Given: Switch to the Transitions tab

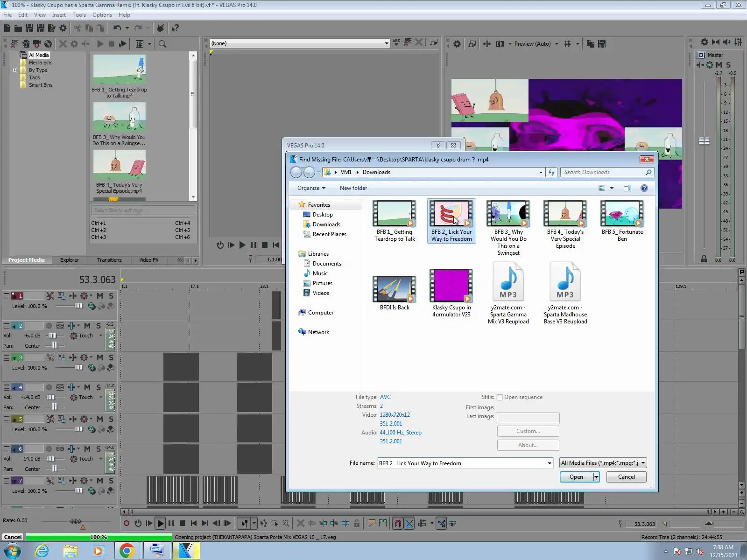Looking at the screenshot, I should 109,260.
